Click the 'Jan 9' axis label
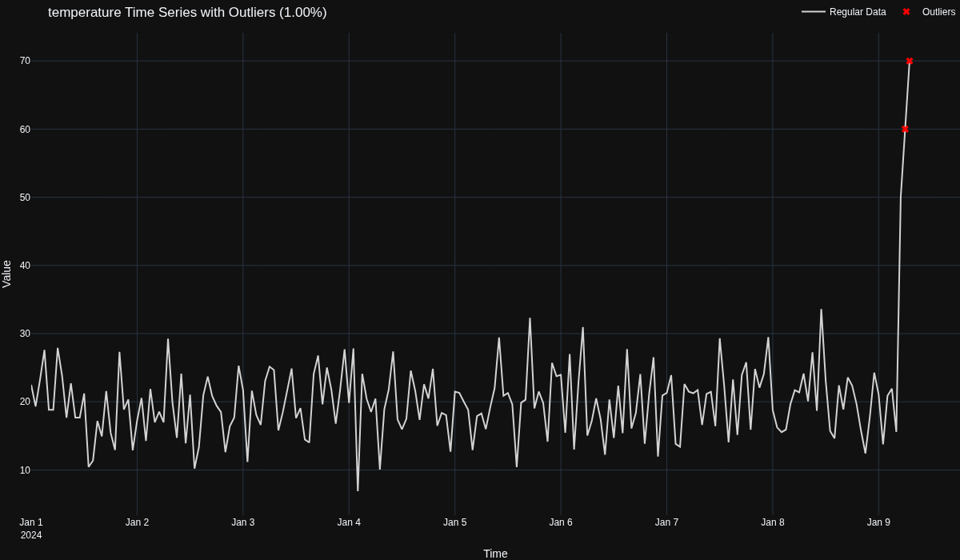This screenshot has height=560, width=960. [878, 522]
